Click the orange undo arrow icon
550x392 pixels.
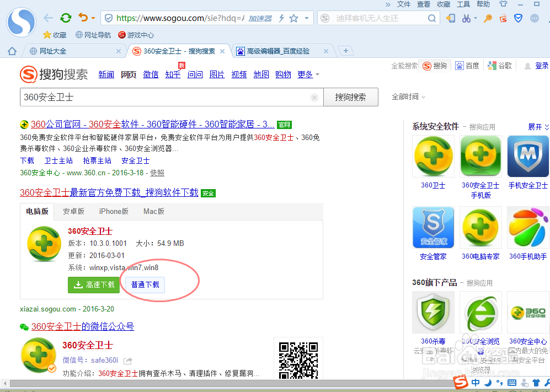coord(83,17)
